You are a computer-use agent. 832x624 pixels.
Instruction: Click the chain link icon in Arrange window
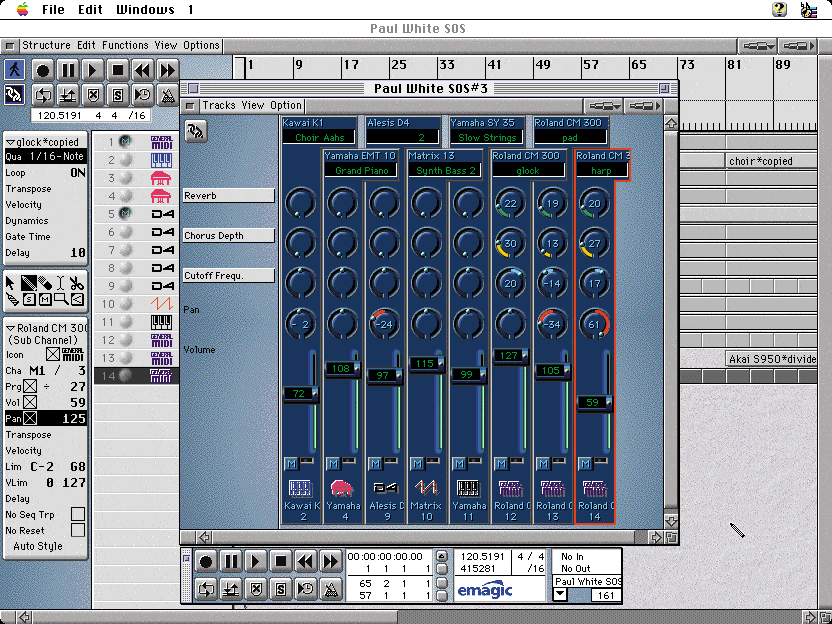[14, 94]
